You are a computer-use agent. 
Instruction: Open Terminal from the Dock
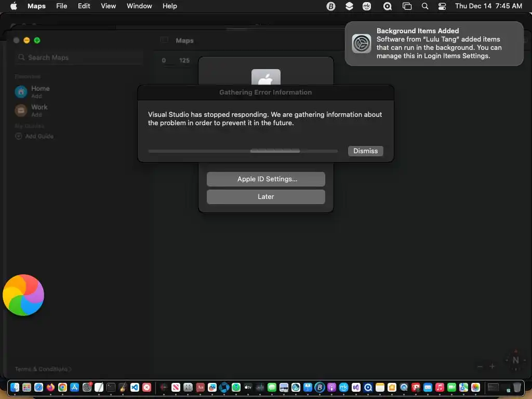(111, 387)
